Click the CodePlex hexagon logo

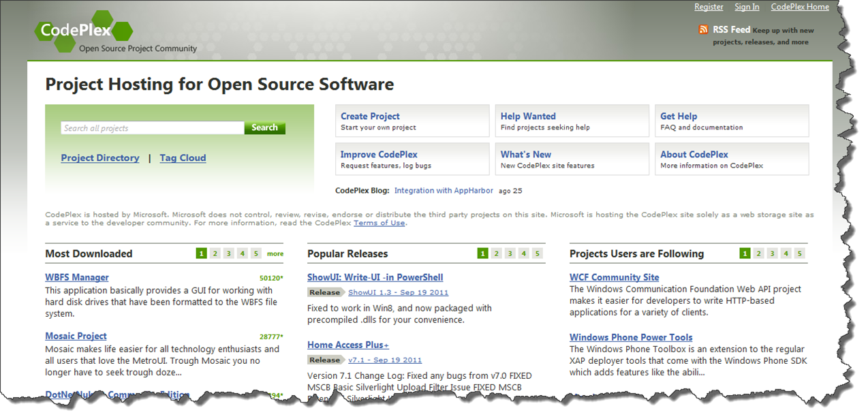83,31
